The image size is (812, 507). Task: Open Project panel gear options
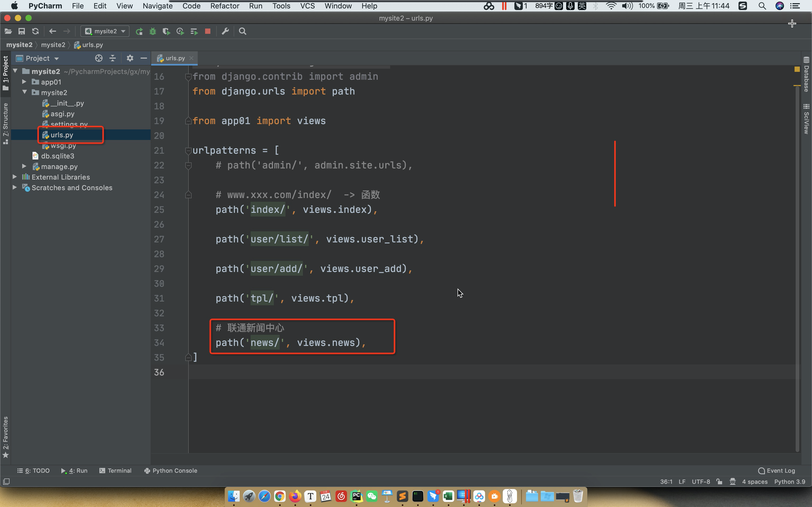coord(130,58)
